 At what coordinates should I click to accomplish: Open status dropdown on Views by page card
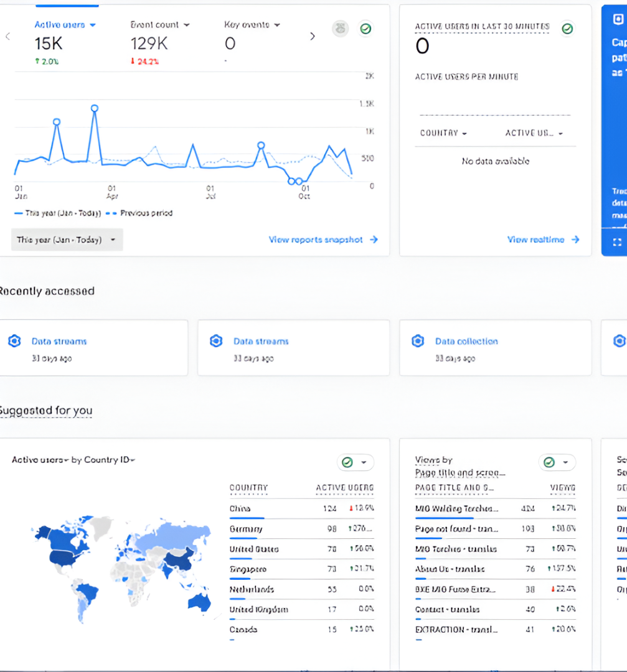tap(557, 462)
